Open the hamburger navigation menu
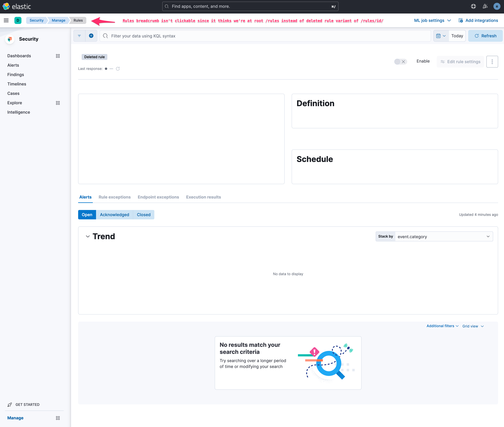 click(x=6, y=20)
